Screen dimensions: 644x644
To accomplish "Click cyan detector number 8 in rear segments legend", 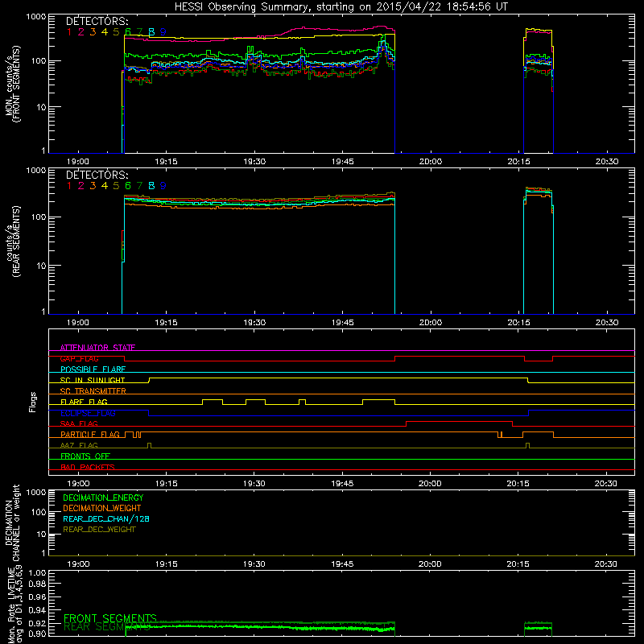I will coord(151,186).
